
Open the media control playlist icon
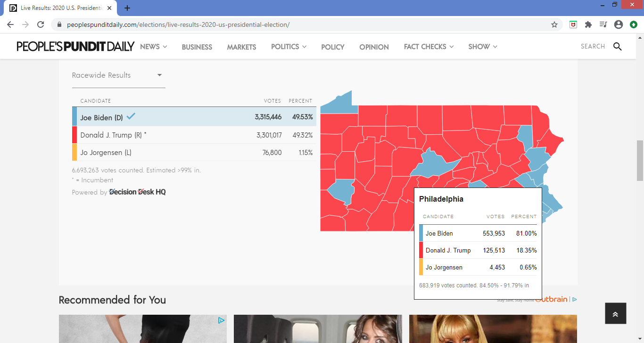tap(603, 24)
